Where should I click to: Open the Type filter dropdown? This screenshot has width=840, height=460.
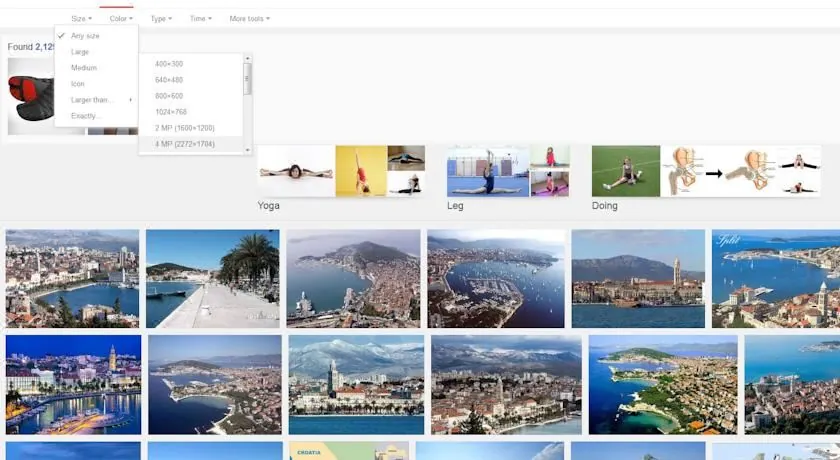161,19
